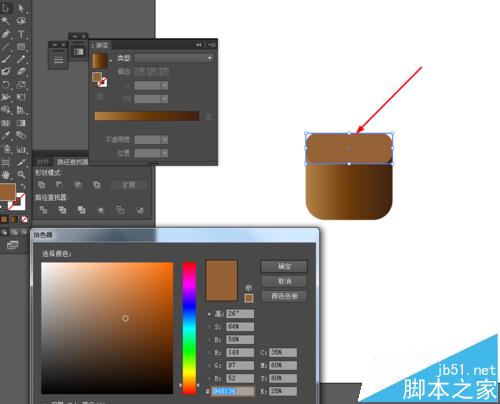Select the R red radio button
This screenshot has height=404, width=500.
[209, 353]
